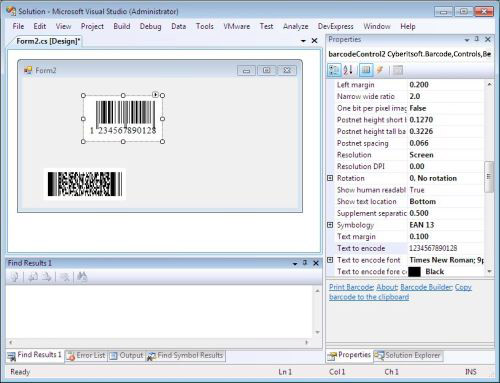Screen dimensions: 500x383
Task: Go to next result icon in Find Results
Action: (x=47, y=277)
